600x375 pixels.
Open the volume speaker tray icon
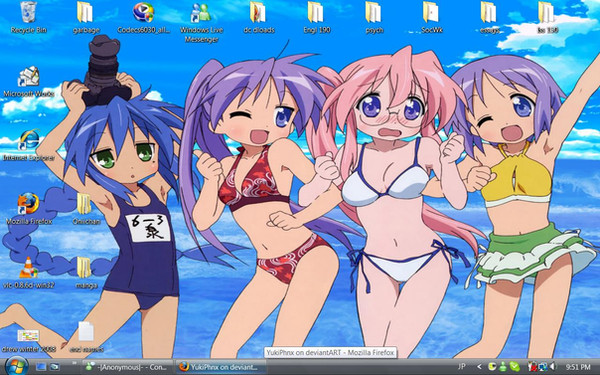(553, 367)
